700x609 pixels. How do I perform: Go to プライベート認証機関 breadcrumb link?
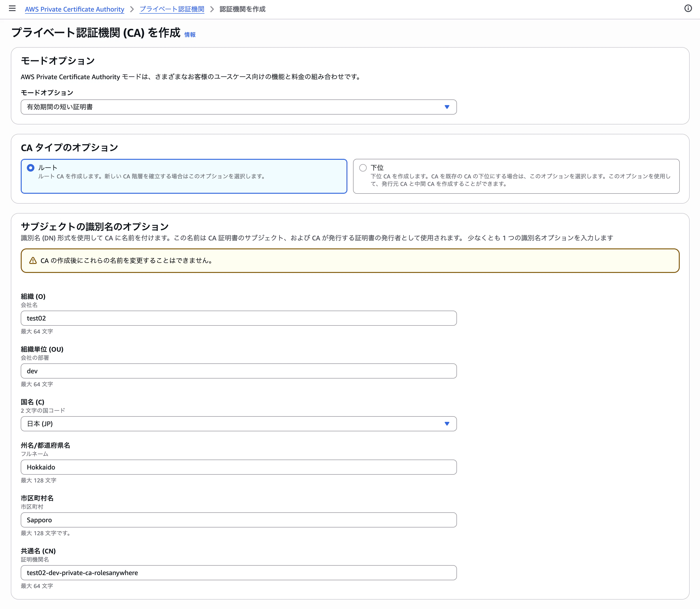pyautogui.click(x=172, y=9)
